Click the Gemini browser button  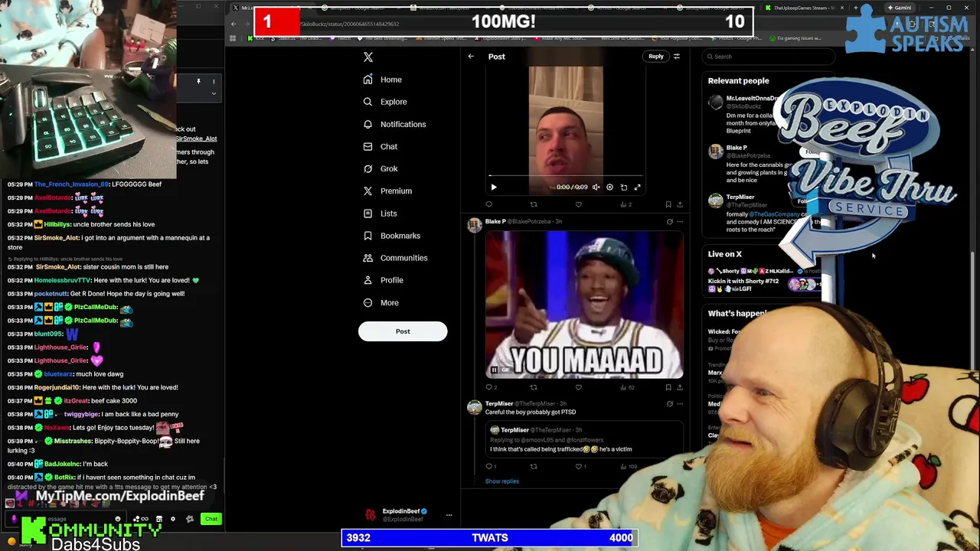click(899, 8)
